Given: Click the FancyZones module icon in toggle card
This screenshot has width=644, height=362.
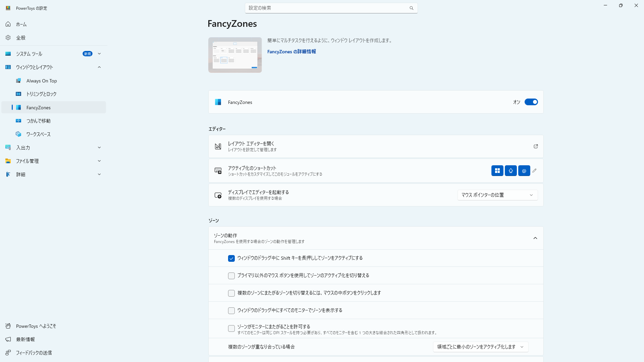Looking at the screenshot, I should click(218, 102).
